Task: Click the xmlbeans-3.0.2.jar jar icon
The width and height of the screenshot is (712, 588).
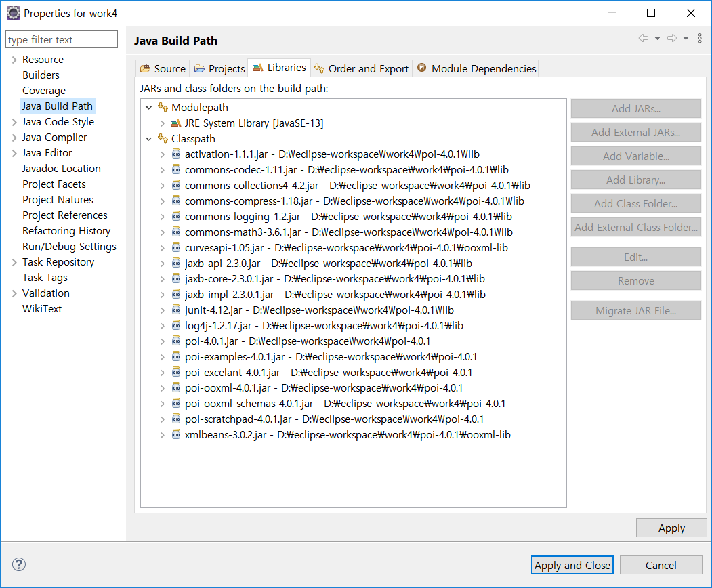Action: [176, 434]
